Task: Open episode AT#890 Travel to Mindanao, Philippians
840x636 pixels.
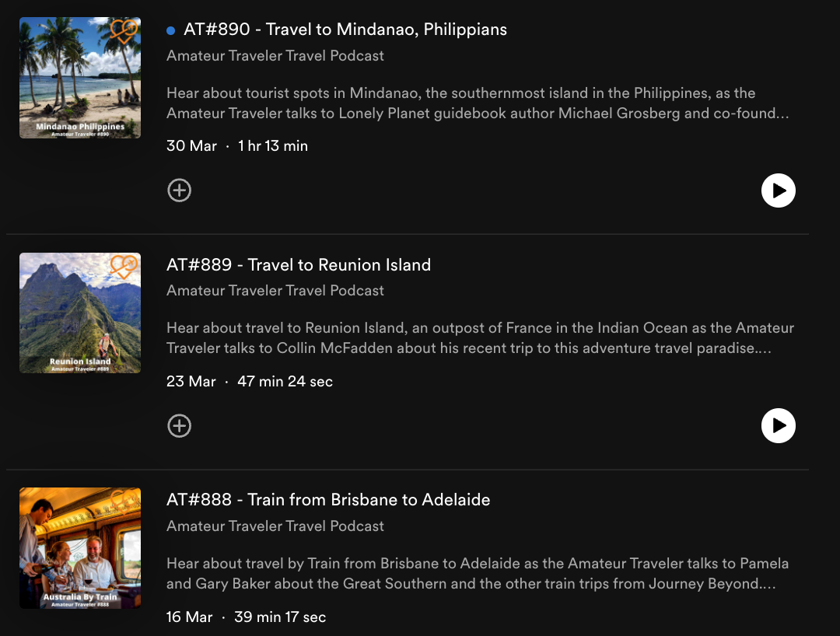Action: (345, 30)
